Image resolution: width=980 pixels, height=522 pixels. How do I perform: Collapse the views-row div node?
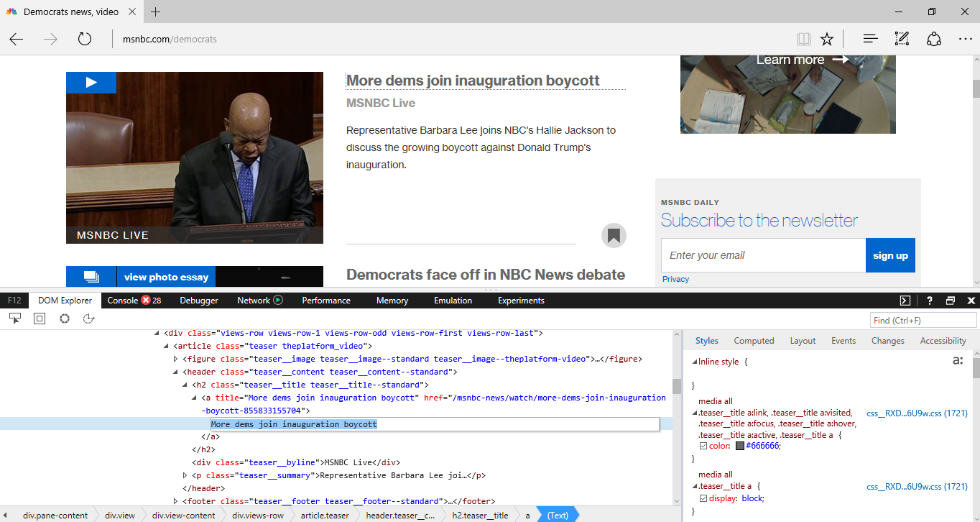click(157, 333)
